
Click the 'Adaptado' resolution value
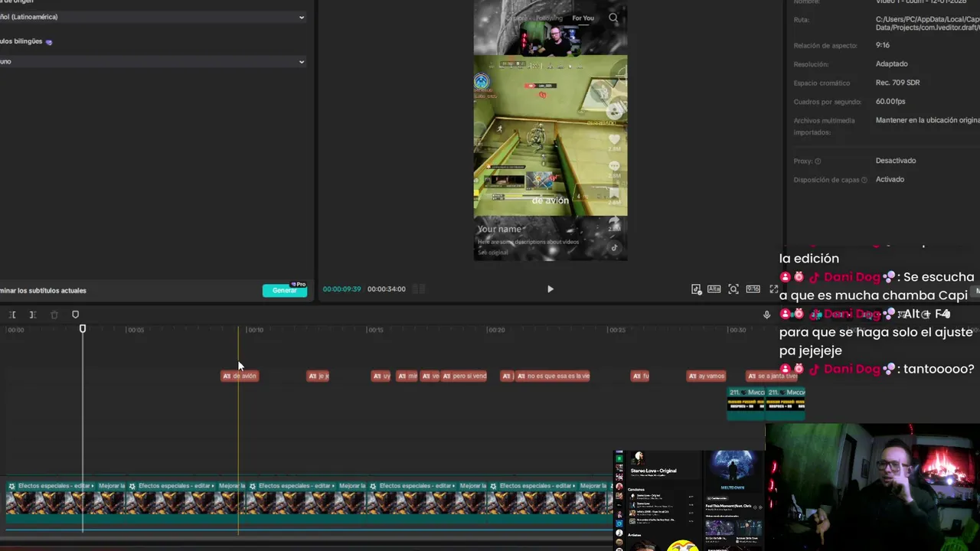(x=891, y=64)
